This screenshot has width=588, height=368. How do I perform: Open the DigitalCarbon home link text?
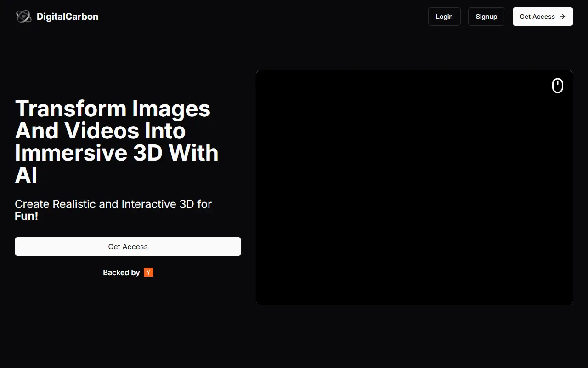(68, 17)
